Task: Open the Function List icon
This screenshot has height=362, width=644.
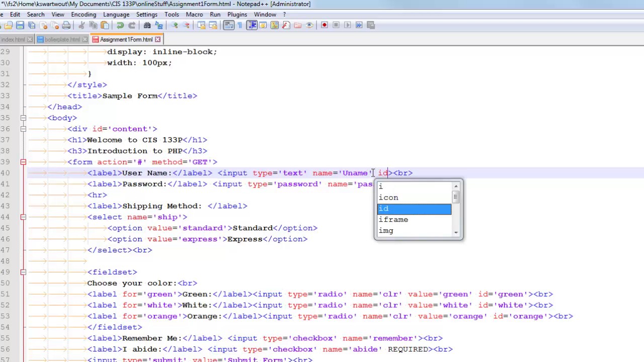Action: (x=286, y=25)
